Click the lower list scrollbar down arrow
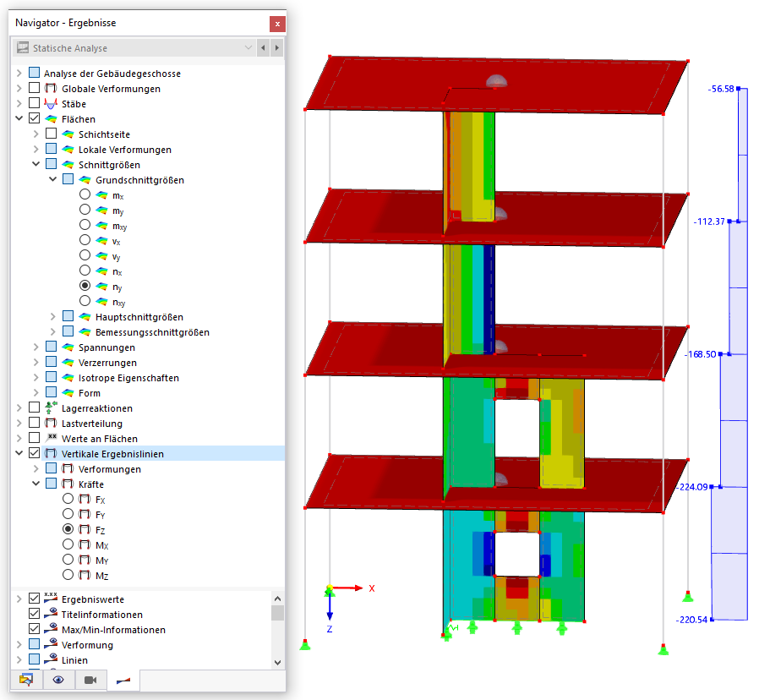Viewport: 759px width, 700px height. tap(277, 662)
